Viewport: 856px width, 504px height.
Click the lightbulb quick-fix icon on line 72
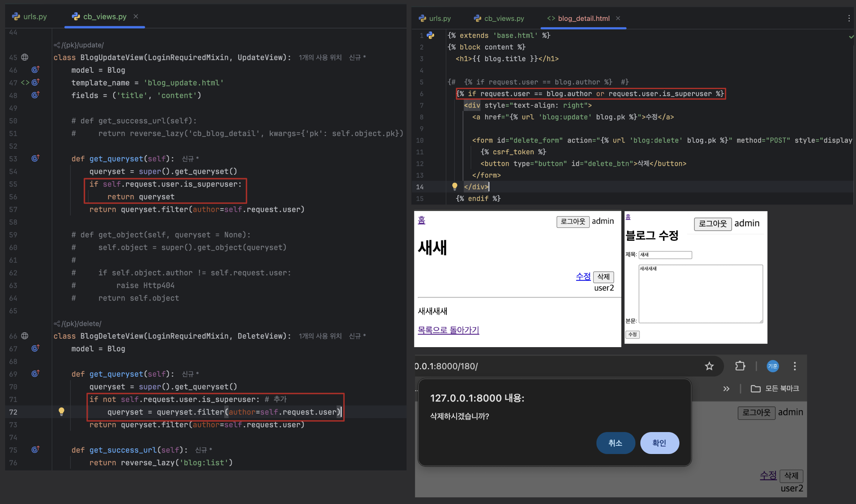[61, 411]
